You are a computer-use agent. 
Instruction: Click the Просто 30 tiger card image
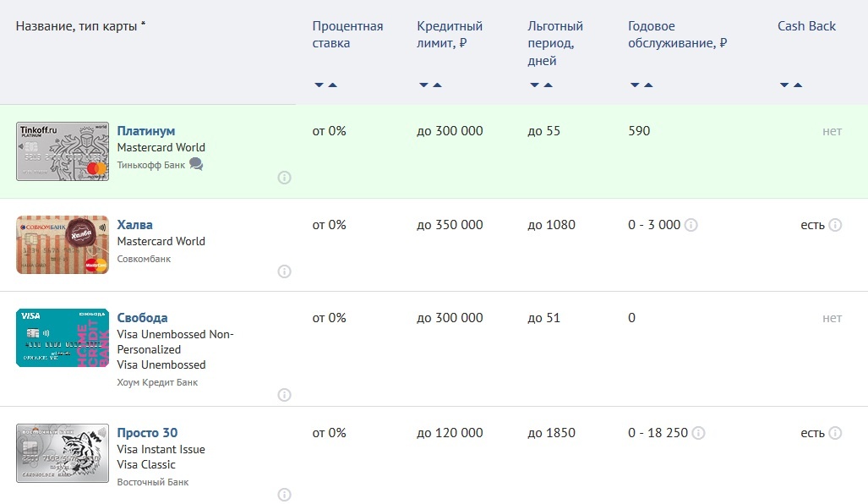63,453
